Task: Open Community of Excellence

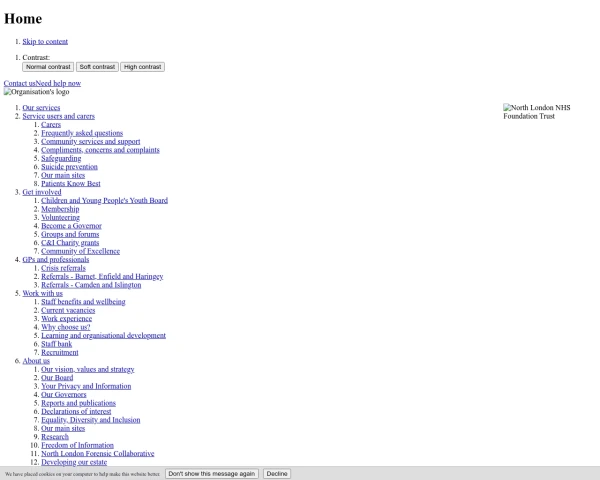Action: (80, 251)
